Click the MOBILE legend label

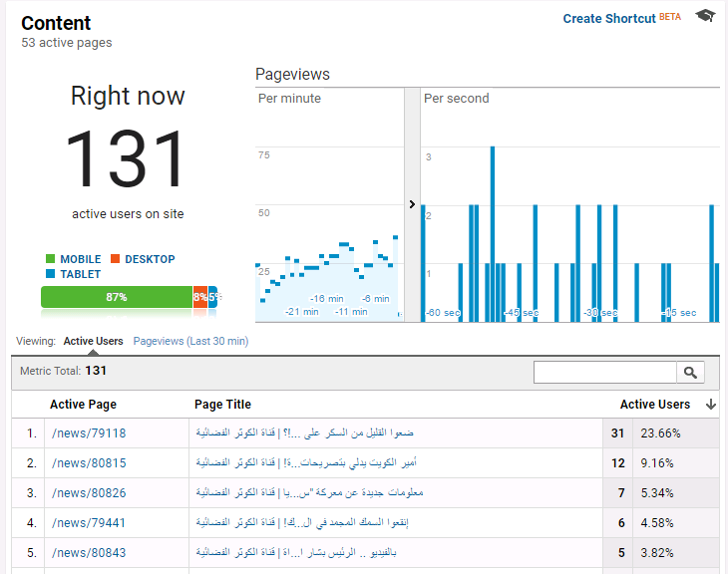(80, 259)
